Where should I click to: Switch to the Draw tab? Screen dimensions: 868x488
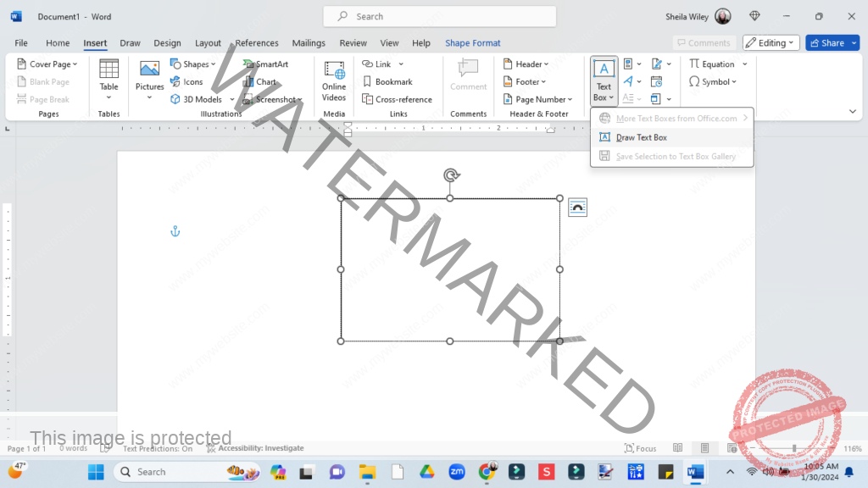(x=130, y=42)
